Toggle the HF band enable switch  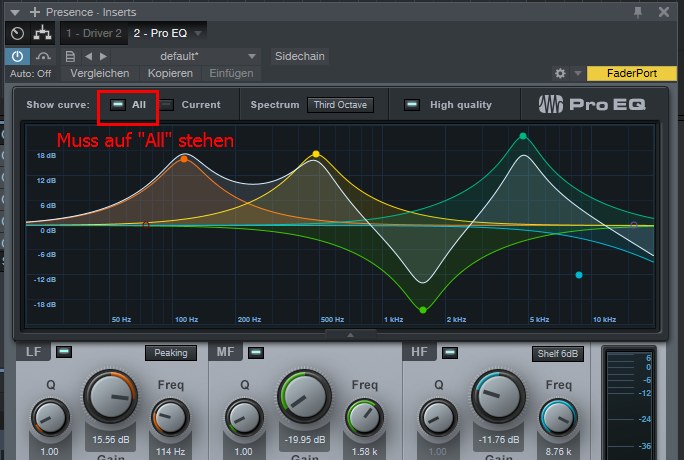coord(450,352)
